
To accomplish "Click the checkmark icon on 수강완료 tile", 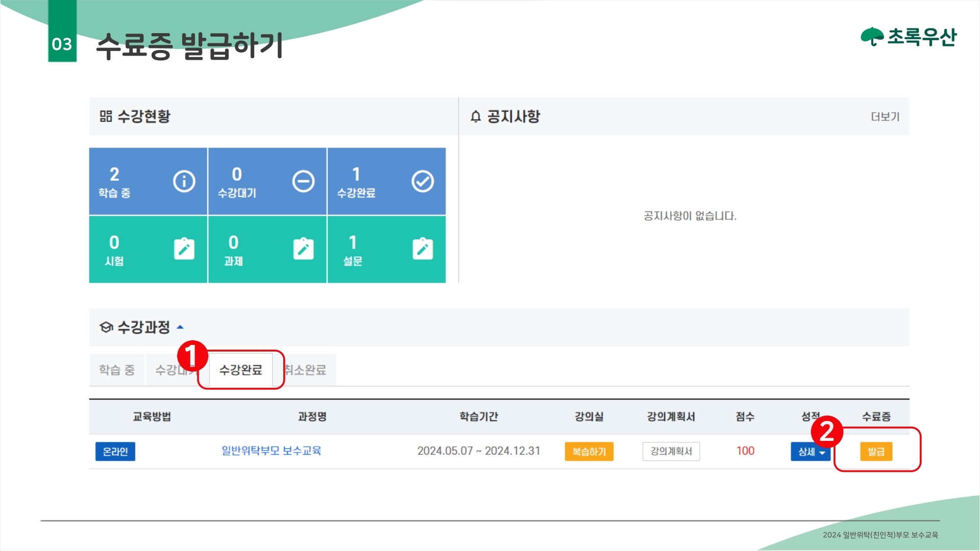I will pyautogui.click(x=423, y=181).
